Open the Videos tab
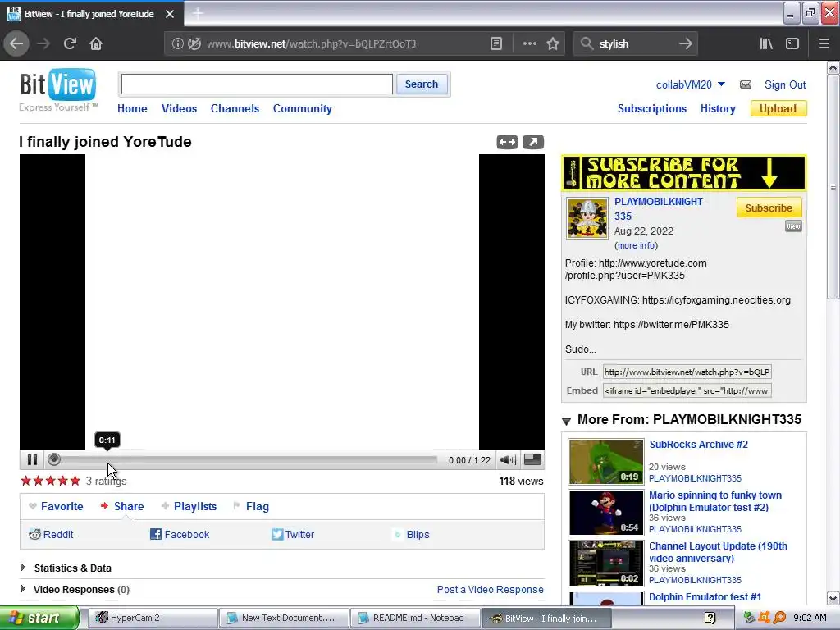Viewport: 840px width, 630px height. [179, 108]
